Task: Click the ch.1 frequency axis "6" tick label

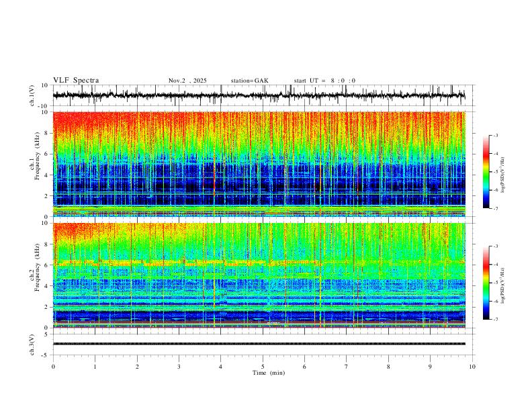Action: tap(47, 154)
